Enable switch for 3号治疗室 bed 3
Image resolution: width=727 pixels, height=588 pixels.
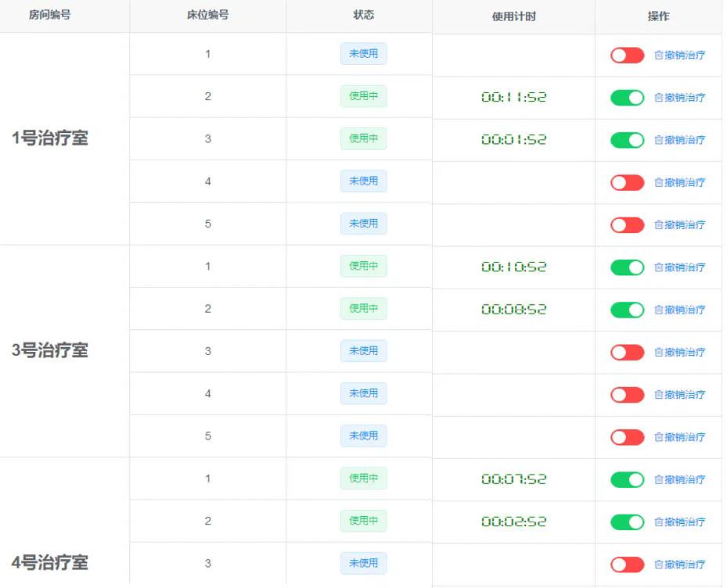(x=627, y=353)
